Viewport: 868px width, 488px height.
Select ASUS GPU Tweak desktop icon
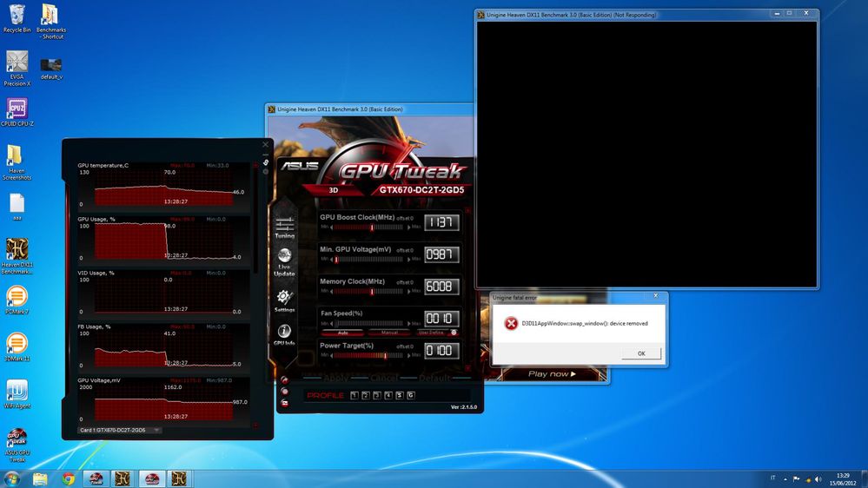coord(17,445)
